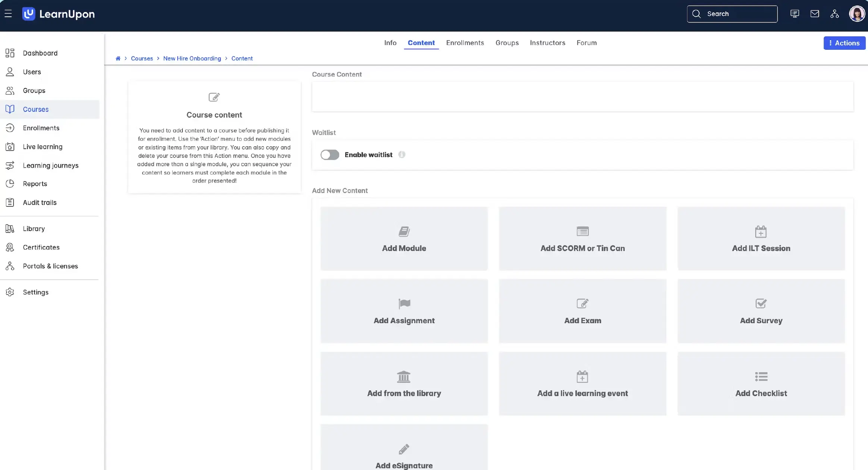Image resolution: width=868 pixels, height=470 pixels.
Task: Switch to the Instructors tab
Action: (x=547, y=43)
